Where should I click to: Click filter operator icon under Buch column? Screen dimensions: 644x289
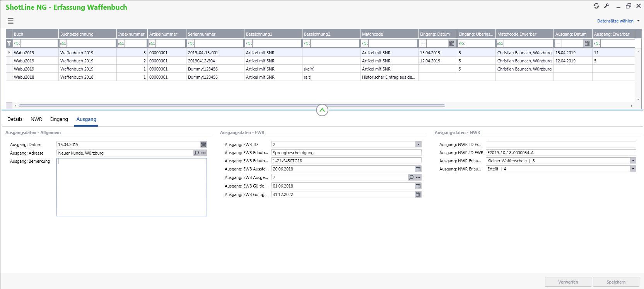click(x=17, y=43)
